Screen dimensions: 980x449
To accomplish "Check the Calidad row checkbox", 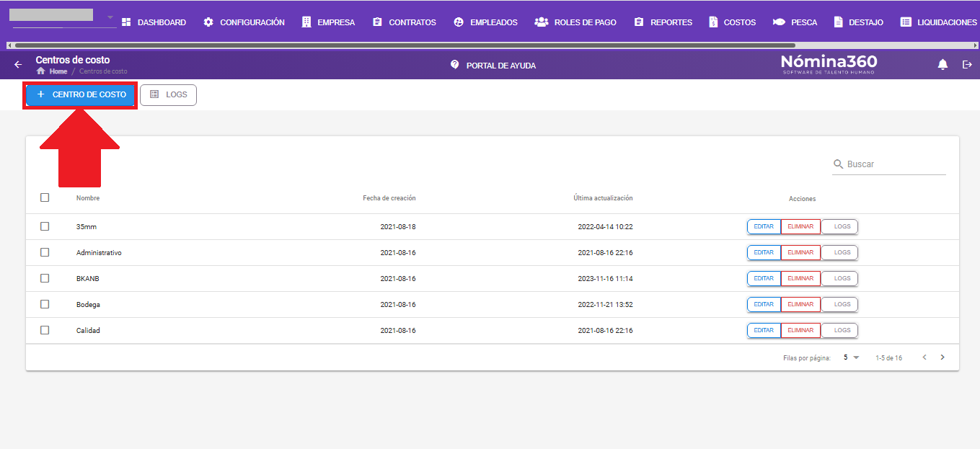I will [45, 330].
